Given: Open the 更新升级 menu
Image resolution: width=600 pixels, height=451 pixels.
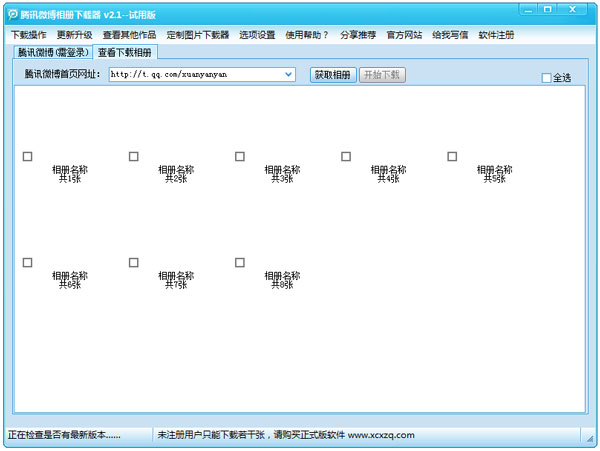Looking at the screenshot, I should coord(75,35).
